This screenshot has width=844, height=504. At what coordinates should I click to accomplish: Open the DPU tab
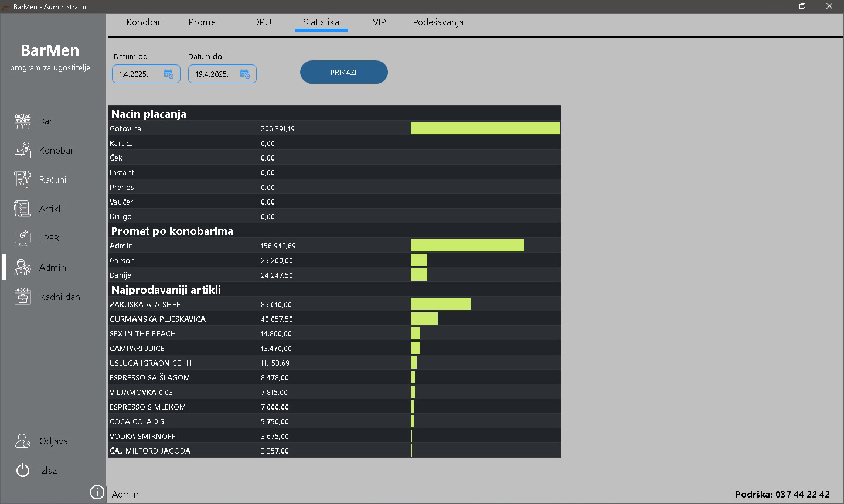coord(262,22)
